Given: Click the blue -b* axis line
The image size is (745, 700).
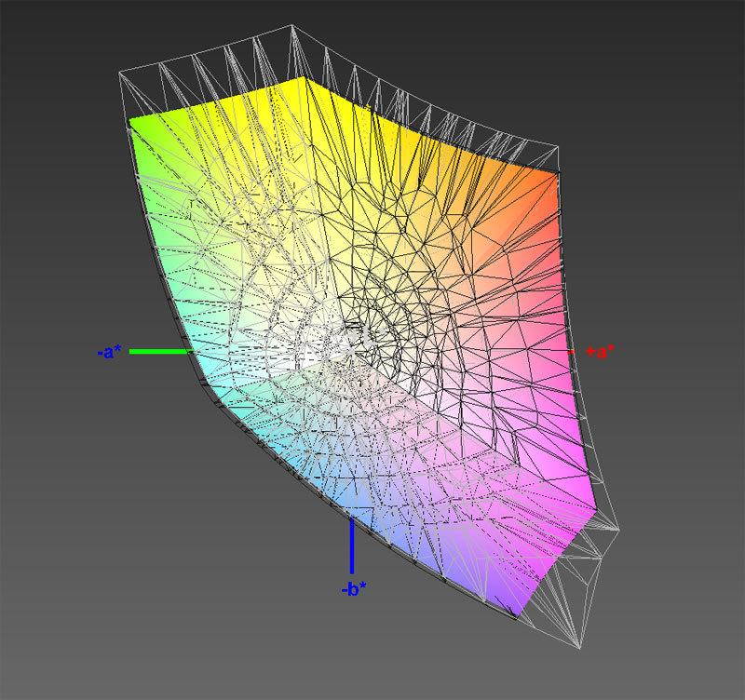Looking at the screenshot, I should (x=352, y=546).
